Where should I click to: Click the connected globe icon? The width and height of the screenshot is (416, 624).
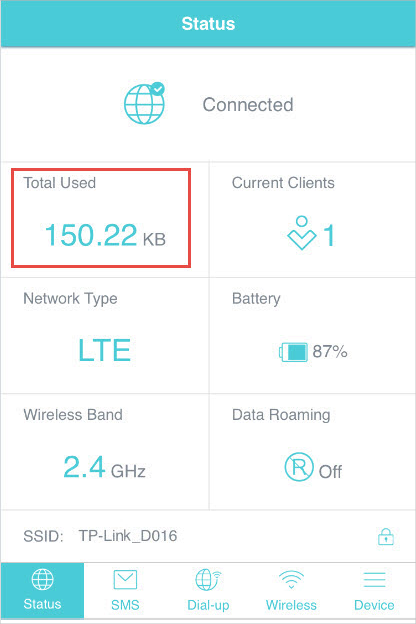[144, 103]
